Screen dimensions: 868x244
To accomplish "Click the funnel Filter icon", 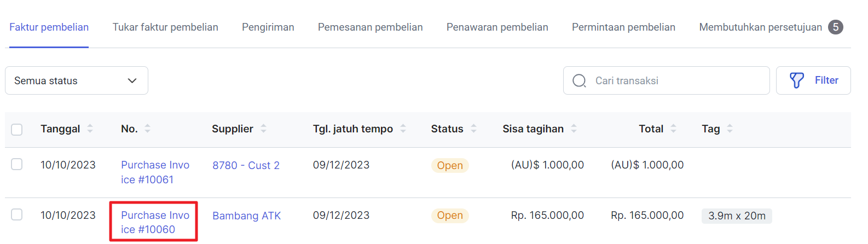I will (797, 80).
